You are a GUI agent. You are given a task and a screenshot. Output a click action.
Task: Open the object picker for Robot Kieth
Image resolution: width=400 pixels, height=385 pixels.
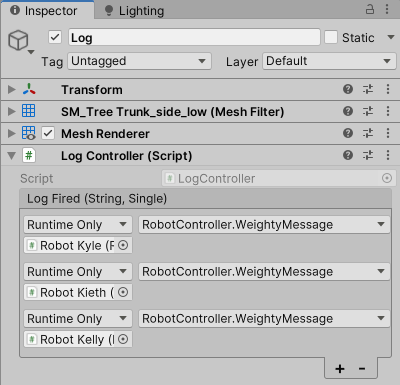point(123,292)
